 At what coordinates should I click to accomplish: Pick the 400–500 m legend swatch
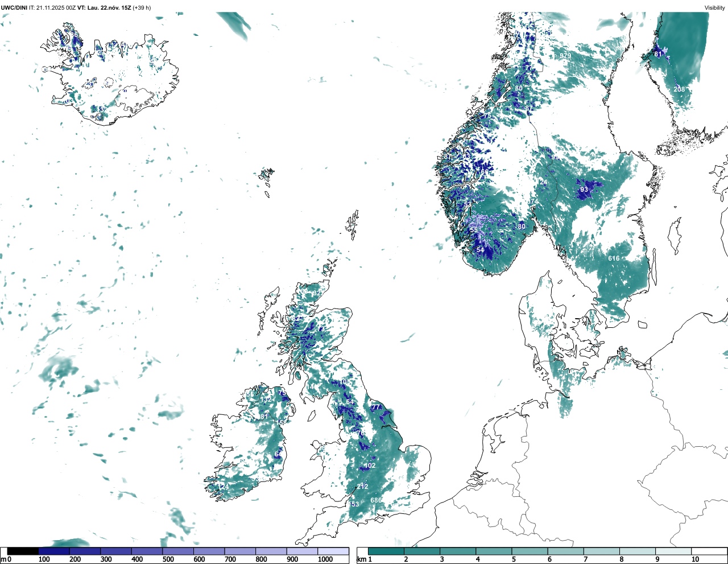point(147,551)
